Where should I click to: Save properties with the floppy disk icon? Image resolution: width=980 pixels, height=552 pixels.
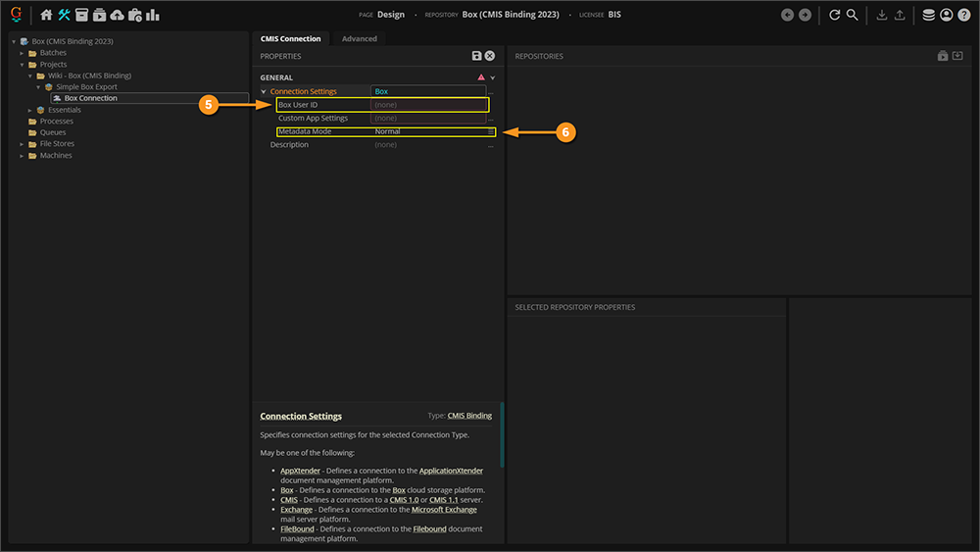pos(477,56)
